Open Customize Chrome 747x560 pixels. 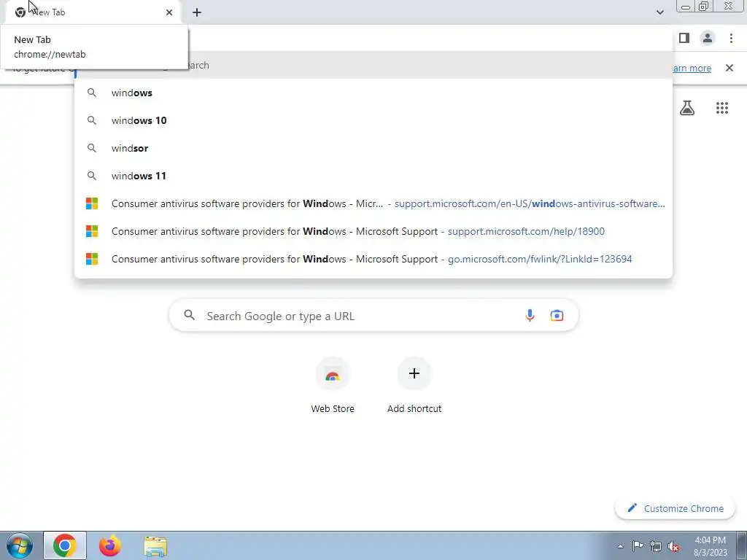click(676, 508)
